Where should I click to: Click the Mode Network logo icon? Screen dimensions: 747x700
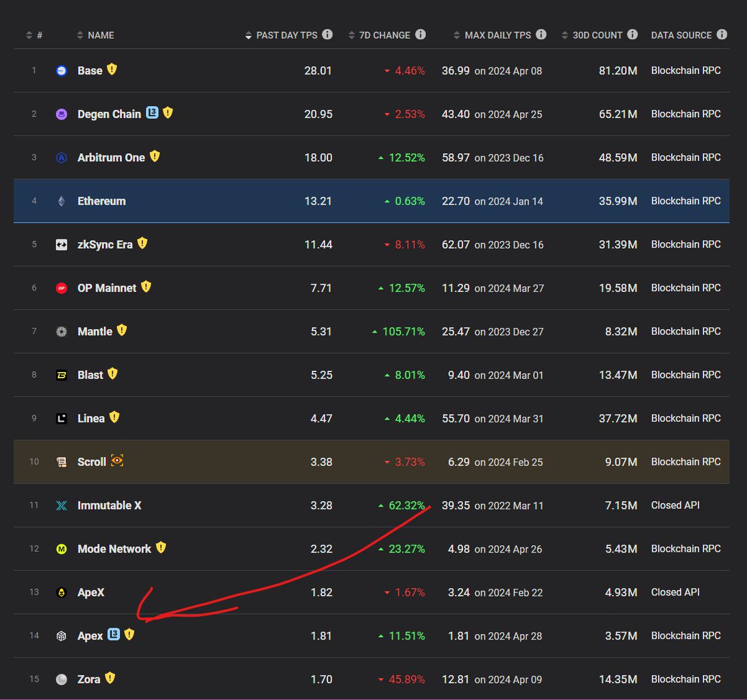[x=61, y=549]
